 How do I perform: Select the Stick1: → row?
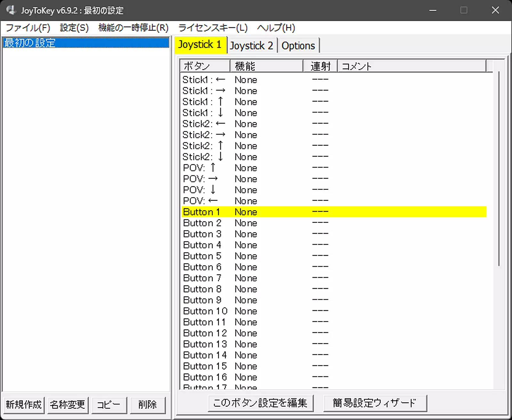pyautogui.click(x=334, y=91)
